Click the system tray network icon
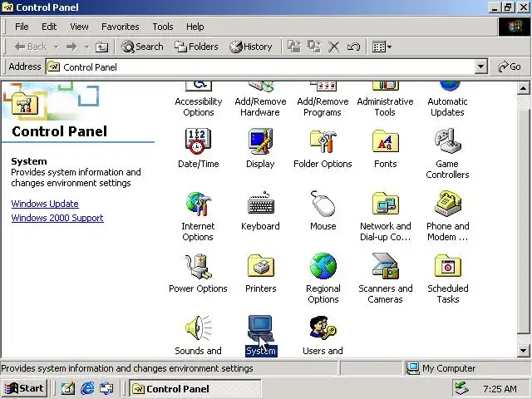 tap(462, 388)
